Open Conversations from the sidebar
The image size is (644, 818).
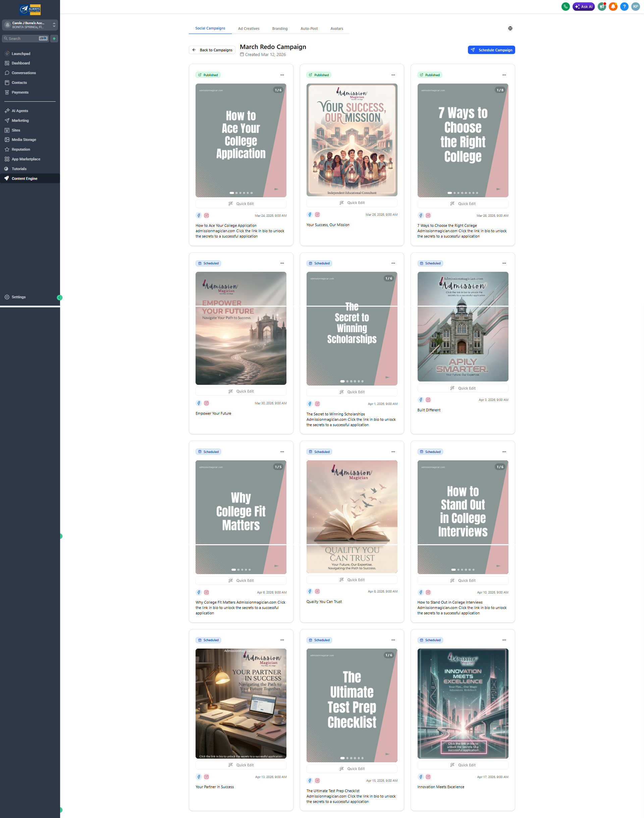(x=23, y=72)
